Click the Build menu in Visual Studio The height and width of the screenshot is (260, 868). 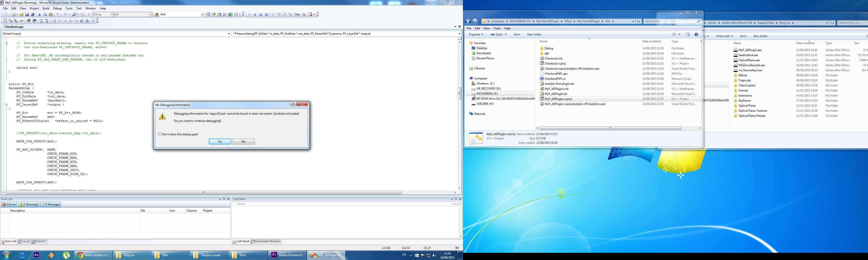(45, 8)
